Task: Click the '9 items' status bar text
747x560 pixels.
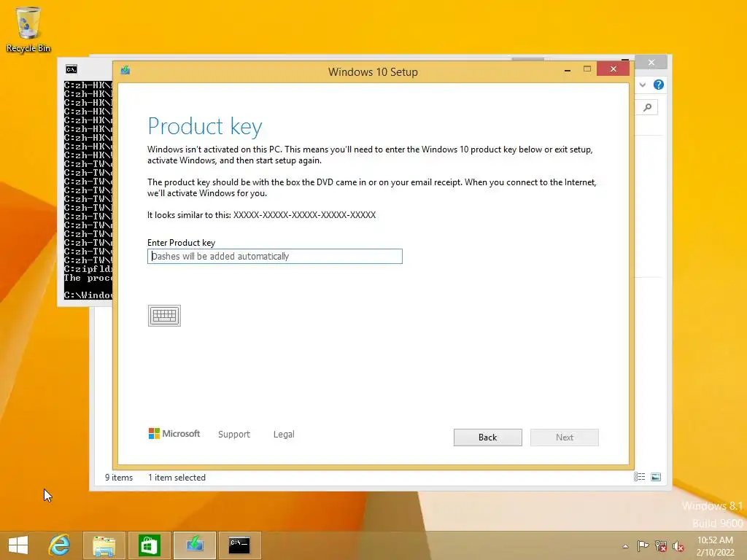Action: click(119, 477)
